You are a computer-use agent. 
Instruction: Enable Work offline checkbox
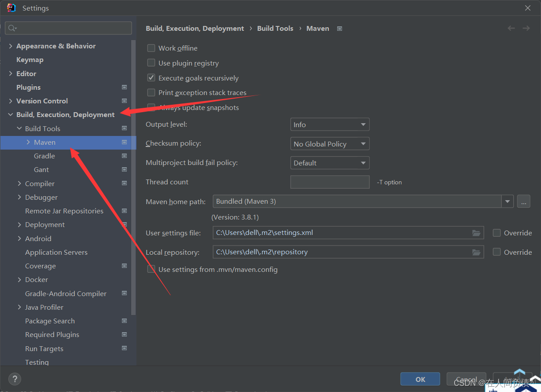click(x=151, y=48)
